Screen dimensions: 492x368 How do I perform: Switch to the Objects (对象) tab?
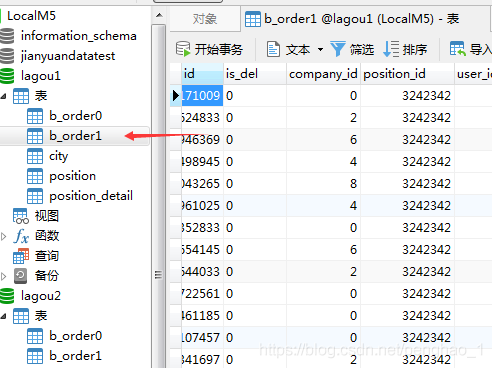click(205, 19)
